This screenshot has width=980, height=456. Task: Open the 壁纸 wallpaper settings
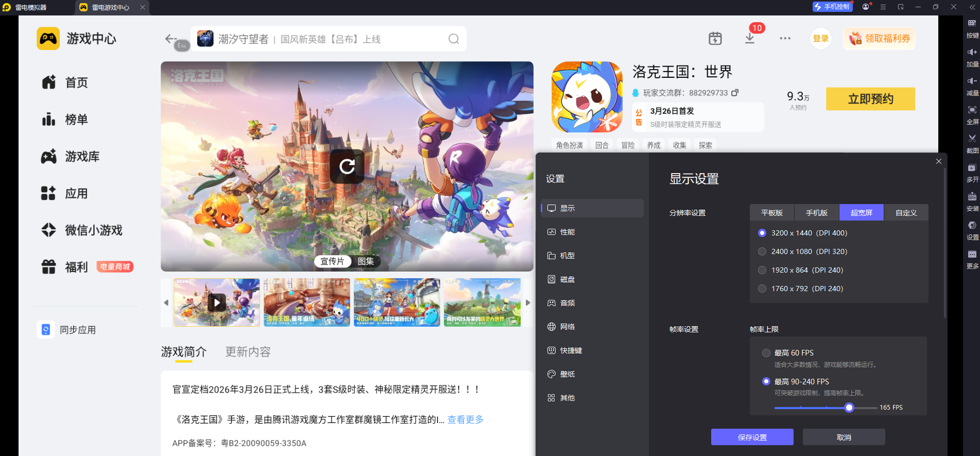pos(592,374)
